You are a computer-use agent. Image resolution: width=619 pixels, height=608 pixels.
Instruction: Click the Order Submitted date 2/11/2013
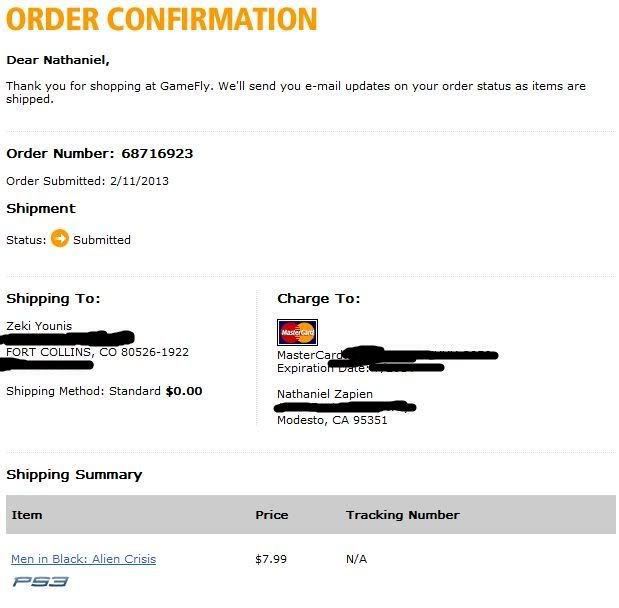tap(139, 181)
